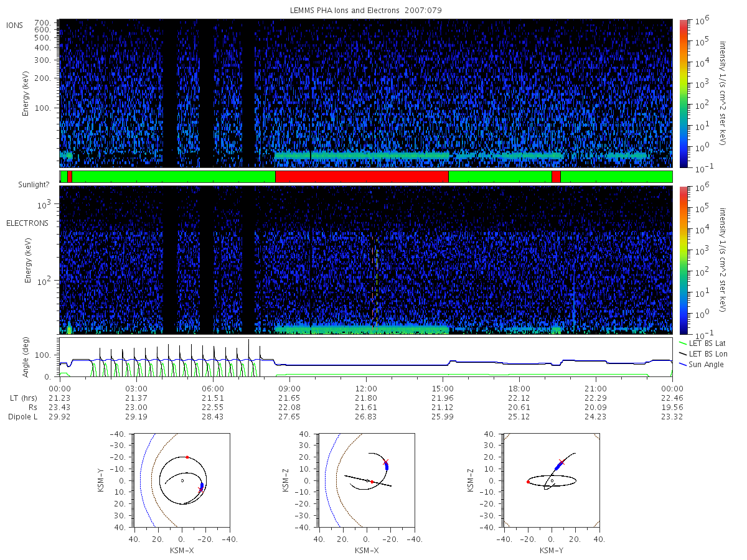The width and height of the screenshot is (747, 560).
Task: Click the small red segment near 19:00 in Sunlight bar
Action: pos(556,177)
